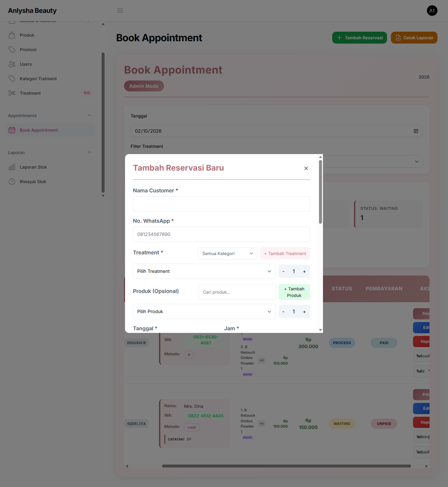Decrease product quantity with minus button
The height and width of the screenshot is (487, 448).
click(283, 312)
